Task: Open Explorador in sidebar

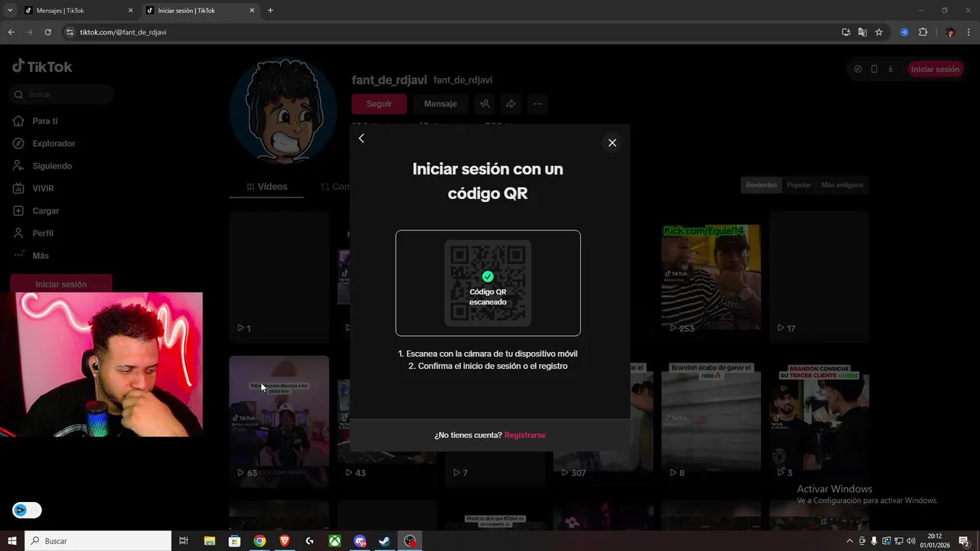Action: pyautogui.click(x=53, y=143)
